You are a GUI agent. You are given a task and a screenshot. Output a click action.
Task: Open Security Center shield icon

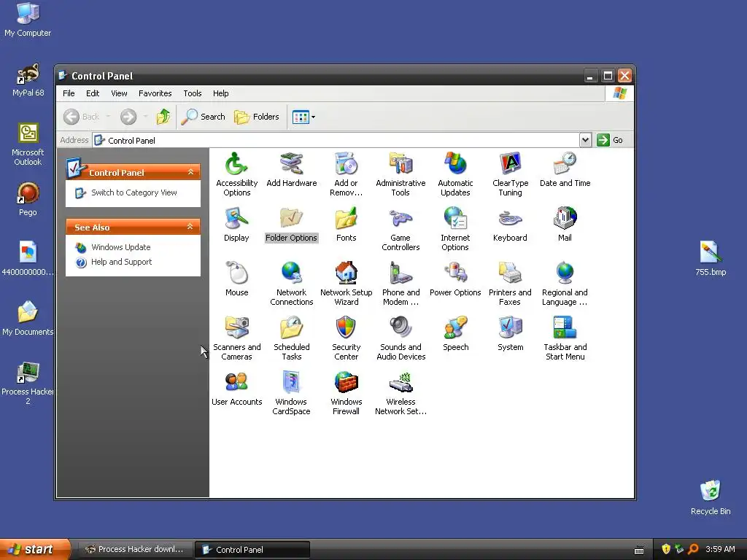pyautogui.click(x=346, y=329)
